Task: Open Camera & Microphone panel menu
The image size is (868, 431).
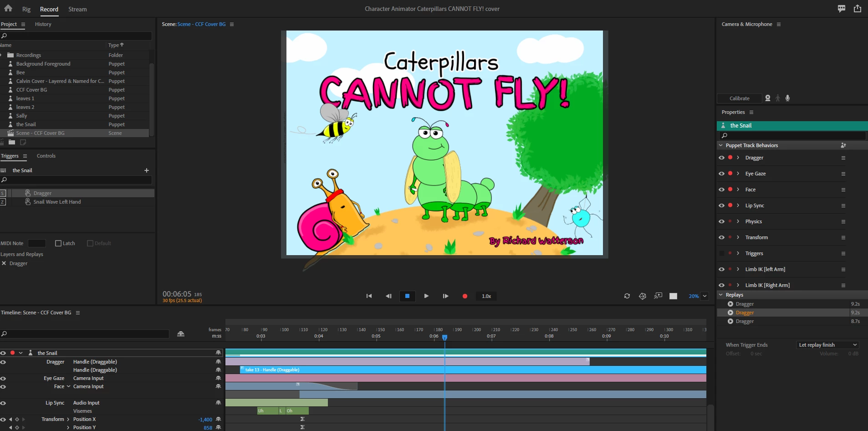Action: click(779, 24)
